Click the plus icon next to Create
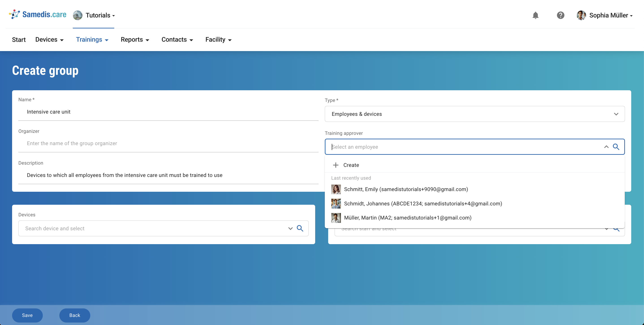This screenshot has height=325, width=644. tap(336, 165)
